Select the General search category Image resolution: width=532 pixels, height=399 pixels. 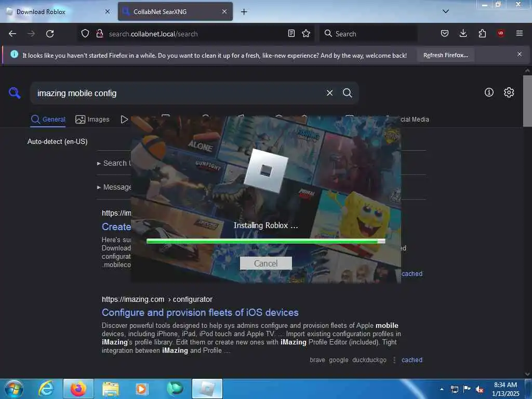click(48, 119)
